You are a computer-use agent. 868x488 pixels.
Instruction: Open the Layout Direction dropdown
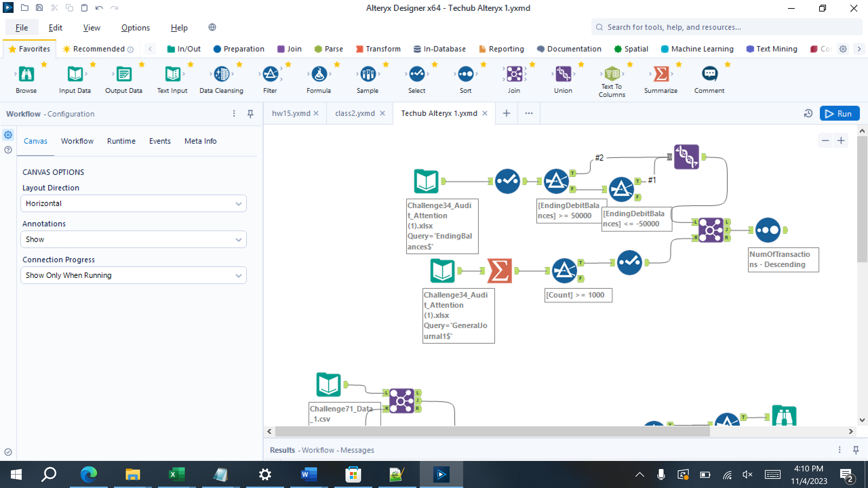[x=133, y=203]
